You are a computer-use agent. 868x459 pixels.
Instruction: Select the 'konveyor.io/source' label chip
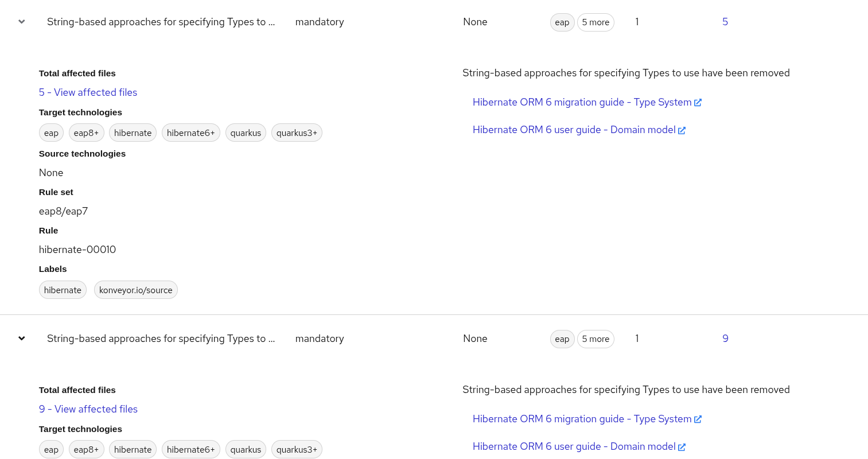pos(135,290)
